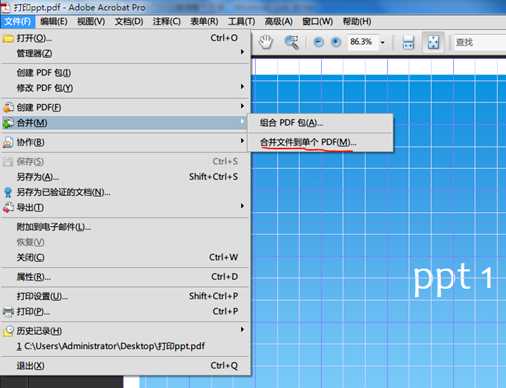506x388 pixels.
Task: Expand 修改 PDF 包(Y) submenu
Action: [125, 88]
